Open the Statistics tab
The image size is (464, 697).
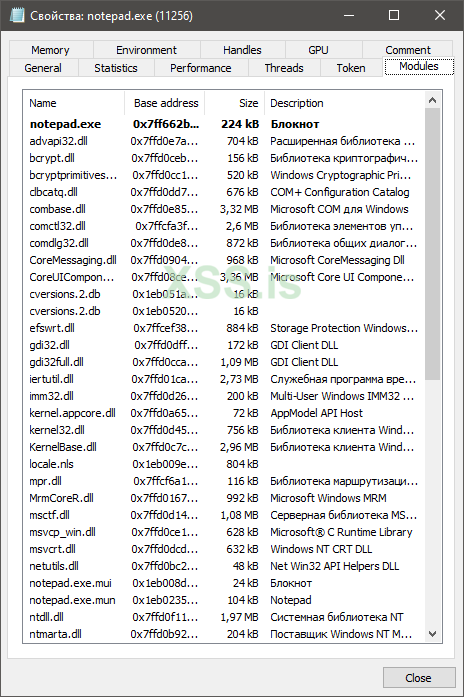click(116, 68)
